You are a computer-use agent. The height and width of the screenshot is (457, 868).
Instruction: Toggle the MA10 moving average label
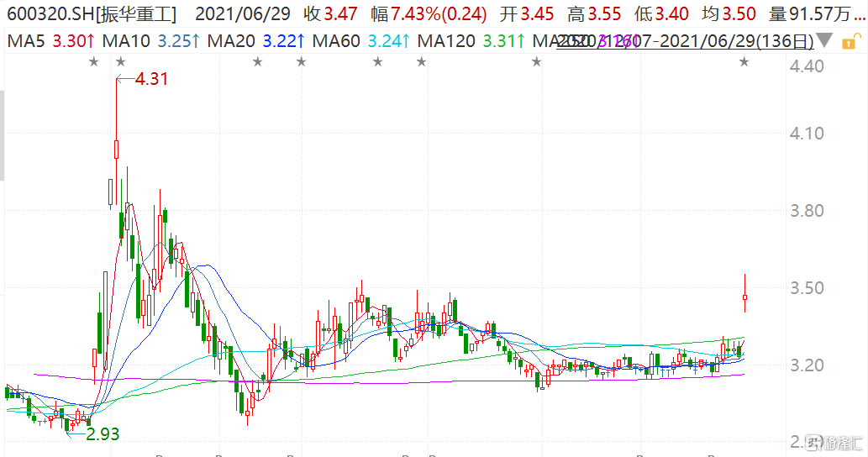click(149, 40)
